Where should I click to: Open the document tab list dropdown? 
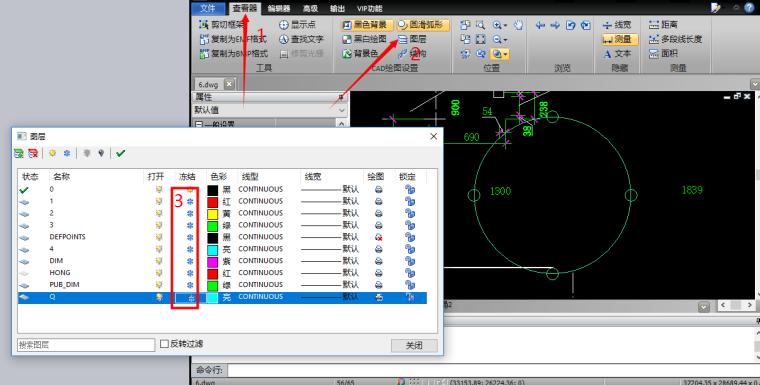[755, 84]
